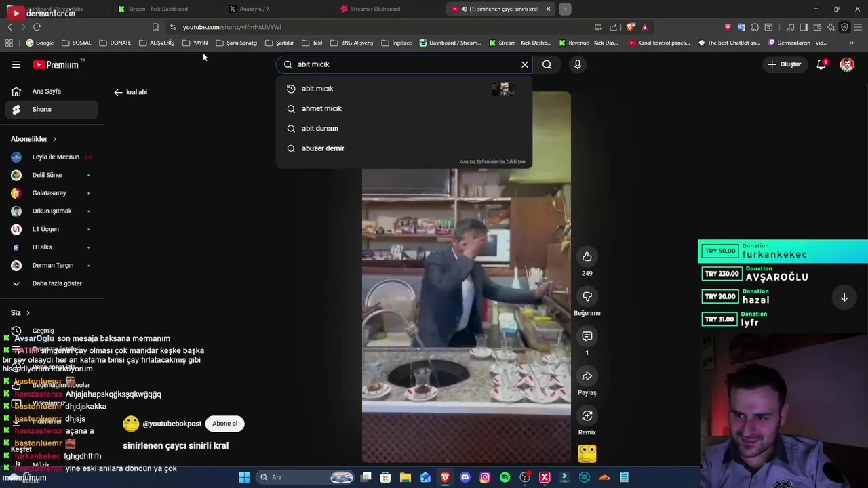
Task: Like the short with the thumbs-up icon
Action: 587,257
